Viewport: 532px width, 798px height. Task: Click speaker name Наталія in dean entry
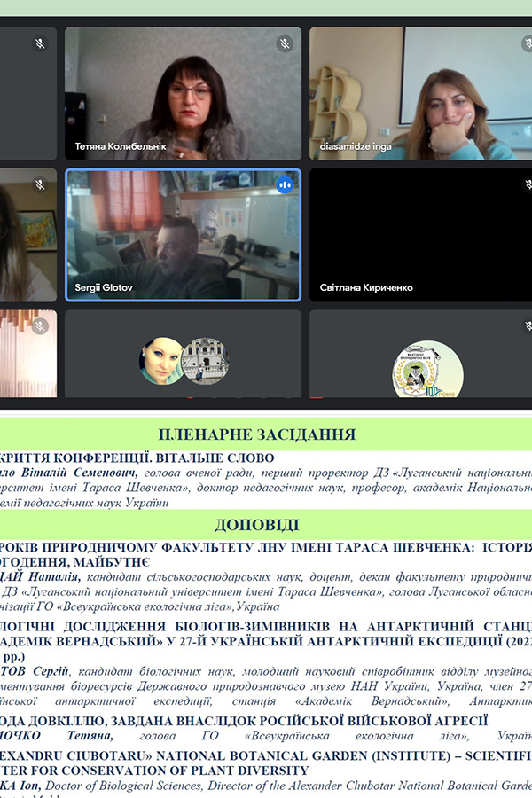pos(54,577)
